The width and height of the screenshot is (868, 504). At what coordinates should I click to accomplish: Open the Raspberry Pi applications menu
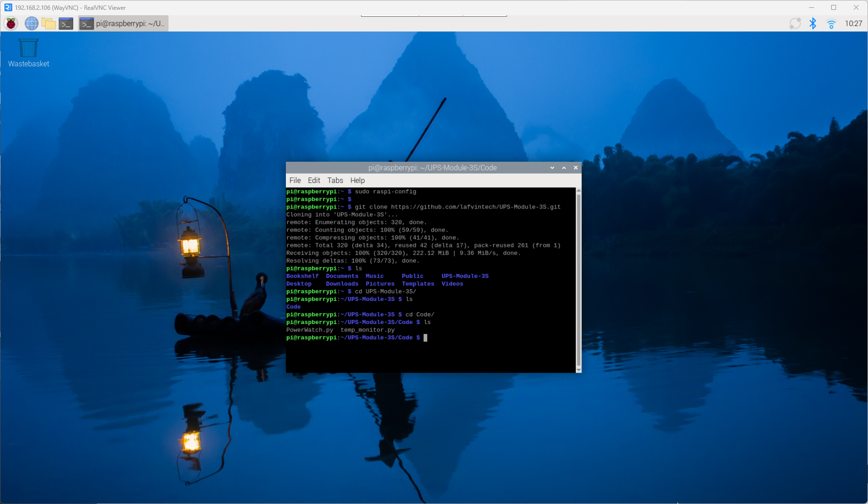tap(11, 23)
